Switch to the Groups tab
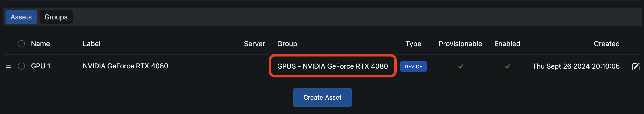644x114 pixels. point(56,17)
